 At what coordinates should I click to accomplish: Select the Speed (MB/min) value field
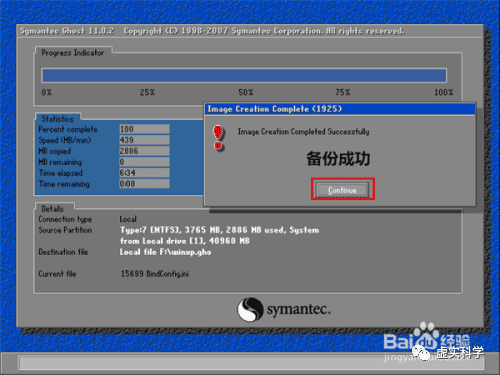[144, 140]
